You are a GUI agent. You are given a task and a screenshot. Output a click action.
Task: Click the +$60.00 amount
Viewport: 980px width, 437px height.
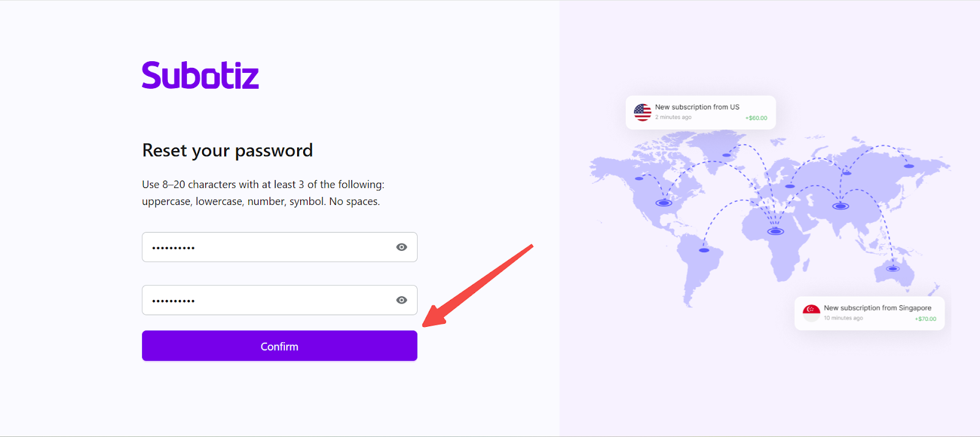(756, 118)
